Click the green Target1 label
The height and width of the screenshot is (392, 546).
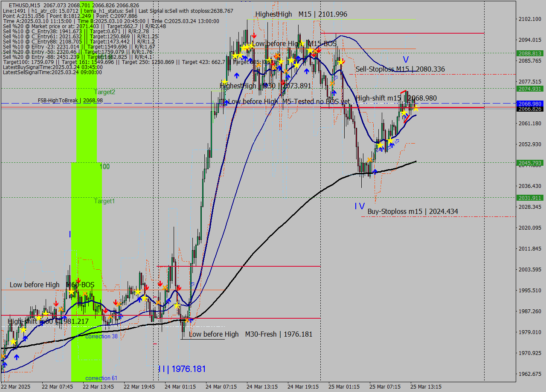pyautogui.click(x=105, y=201)
